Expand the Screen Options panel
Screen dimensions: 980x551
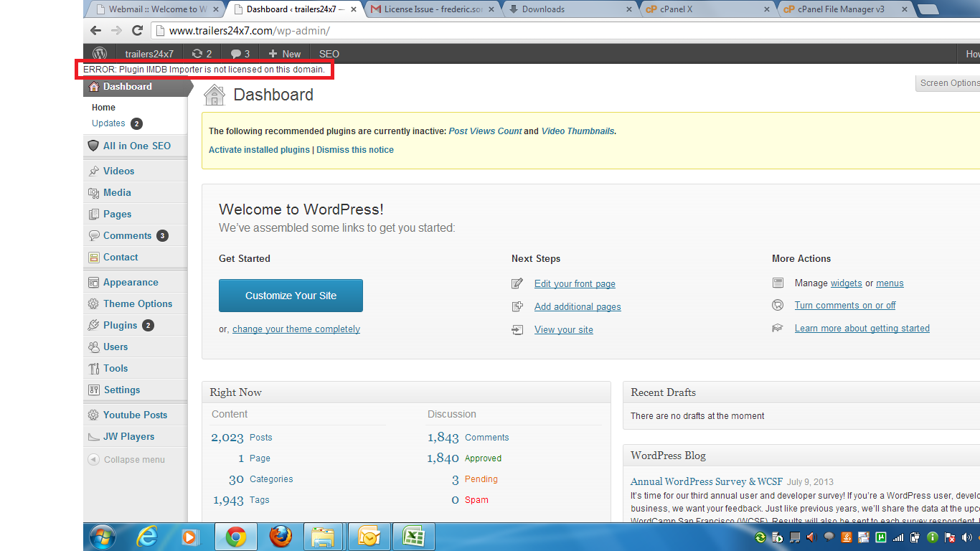click(x=949, y=83)
